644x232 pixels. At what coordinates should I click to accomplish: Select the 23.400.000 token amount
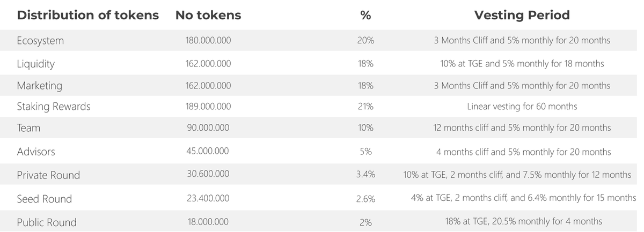pyautogui.click(x=208, y=199)
